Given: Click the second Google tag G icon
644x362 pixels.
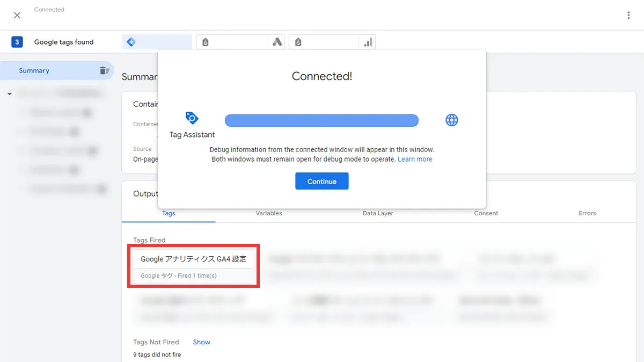Looking at the screenshot, I should (298, 41).
